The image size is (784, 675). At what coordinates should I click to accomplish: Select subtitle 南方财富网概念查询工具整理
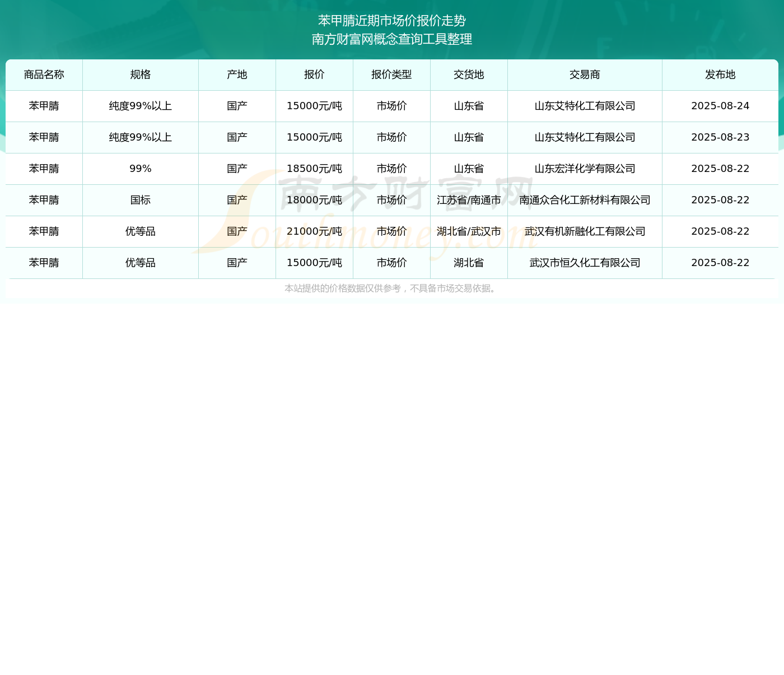click(392, 39)
